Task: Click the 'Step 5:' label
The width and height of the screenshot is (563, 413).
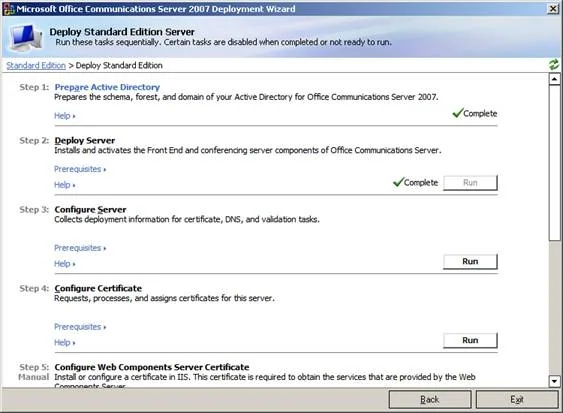Action: 34,367
